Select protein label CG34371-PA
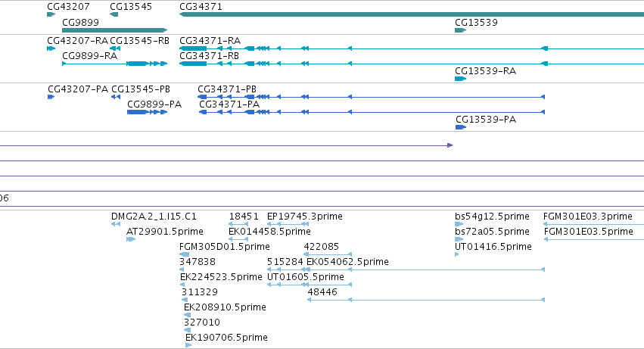Screen dimensions: 644x349 coord(229,104)
